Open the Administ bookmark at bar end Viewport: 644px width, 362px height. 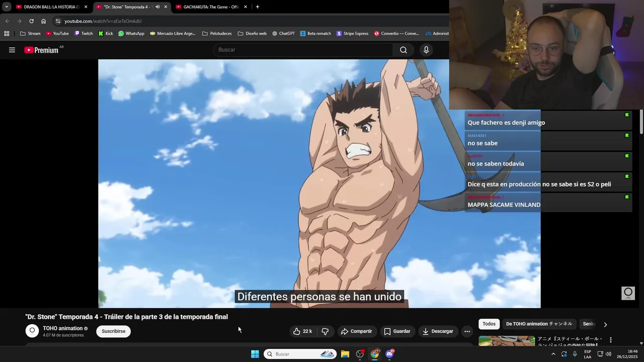(x=437, y=34)
